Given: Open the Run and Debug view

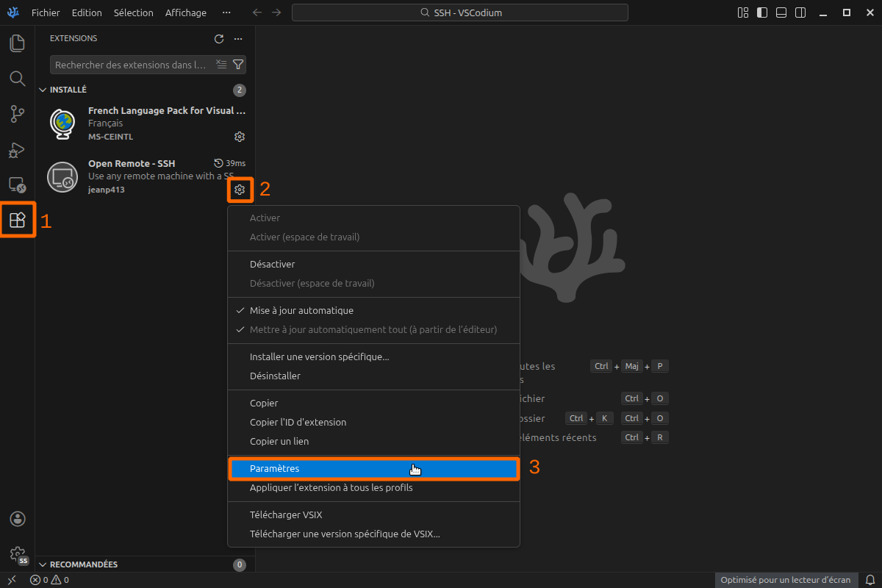Looking at the screenshot, I should click(18, 149).
